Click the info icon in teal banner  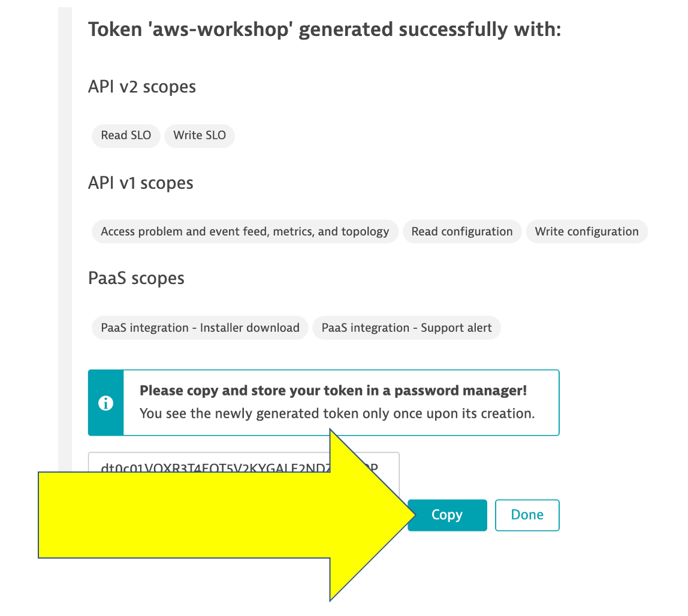coord(106,403)
